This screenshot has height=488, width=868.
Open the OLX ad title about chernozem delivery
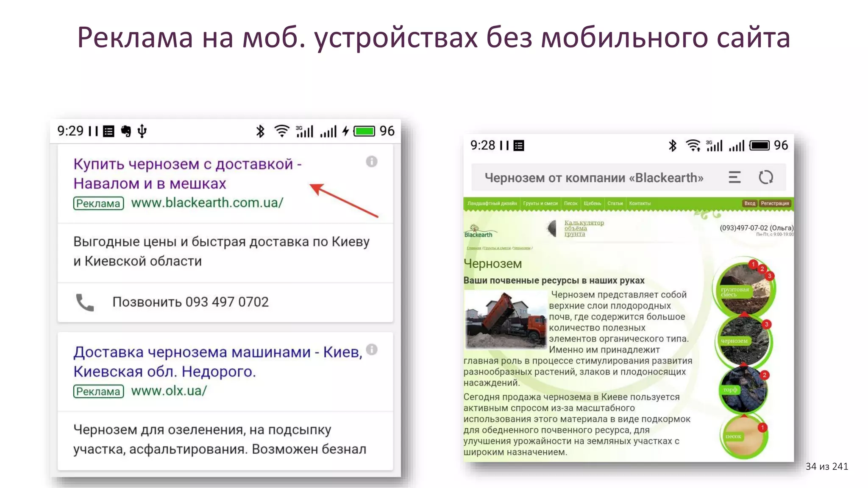(x=218, y=362)
